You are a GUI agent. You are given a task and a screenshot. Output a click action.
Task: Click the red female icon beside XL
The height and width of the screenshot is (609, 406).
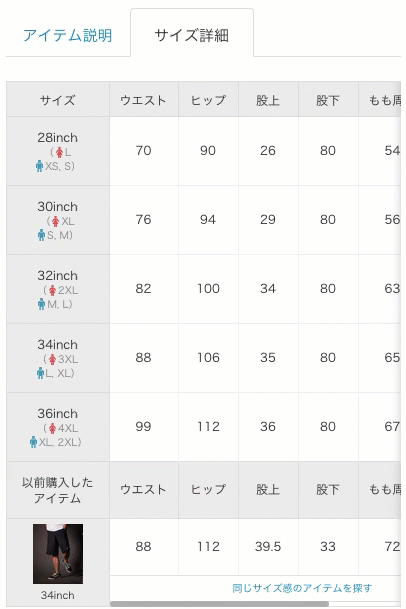pyautogui.click(x=56, y=221)
